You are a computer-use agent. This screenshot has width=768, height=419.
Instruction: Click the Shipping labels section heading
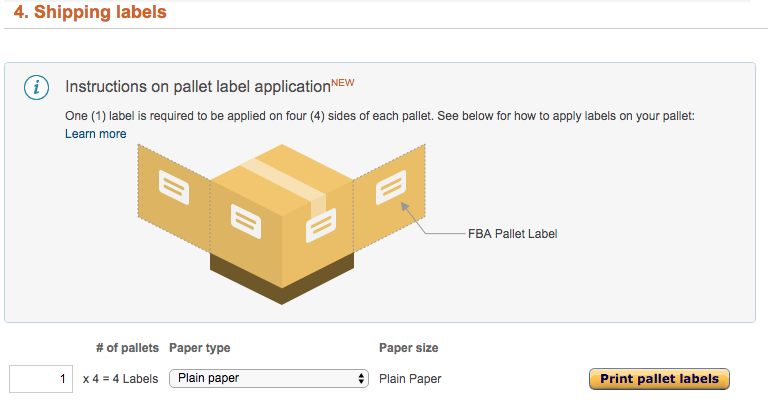pos(90,12)
